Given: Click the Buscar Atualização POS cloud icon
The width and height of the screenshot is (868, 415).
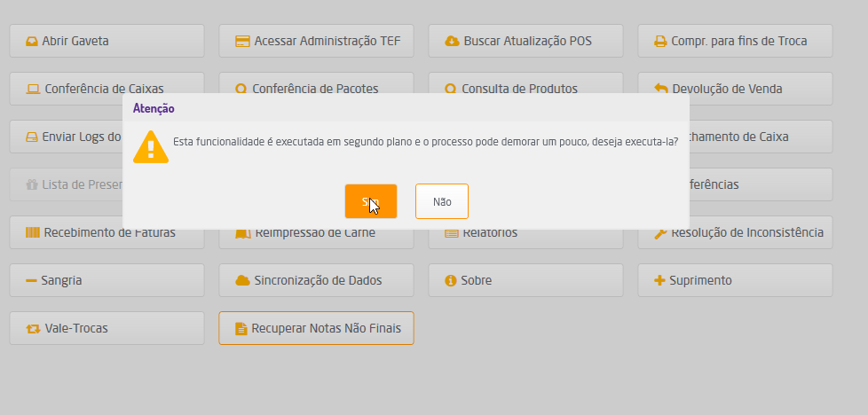Looking at the screenshot, I should 451,41.
